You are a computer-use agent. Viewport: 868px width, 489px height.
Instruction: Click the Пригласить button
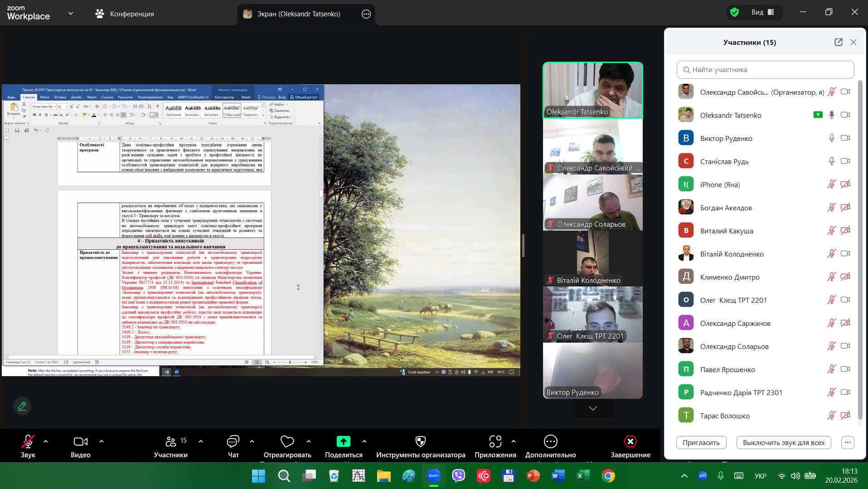click(x=701, y=443)
